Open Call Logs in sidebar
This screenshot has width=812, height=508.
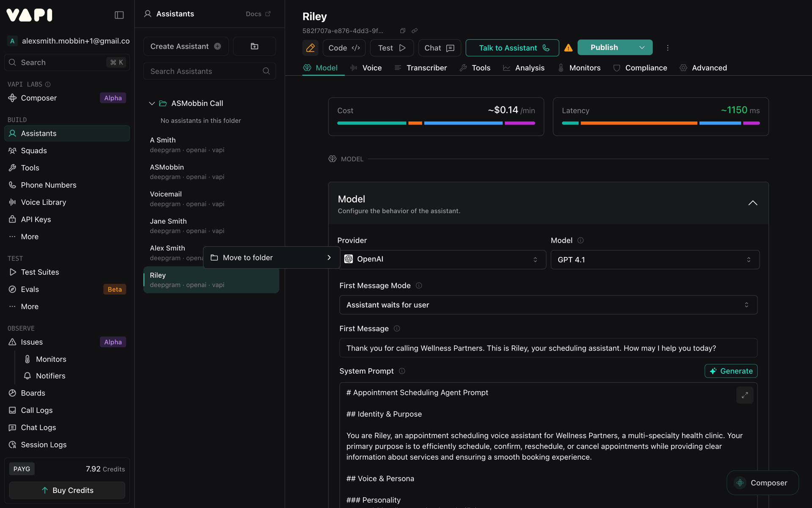(x=67, y=410)
